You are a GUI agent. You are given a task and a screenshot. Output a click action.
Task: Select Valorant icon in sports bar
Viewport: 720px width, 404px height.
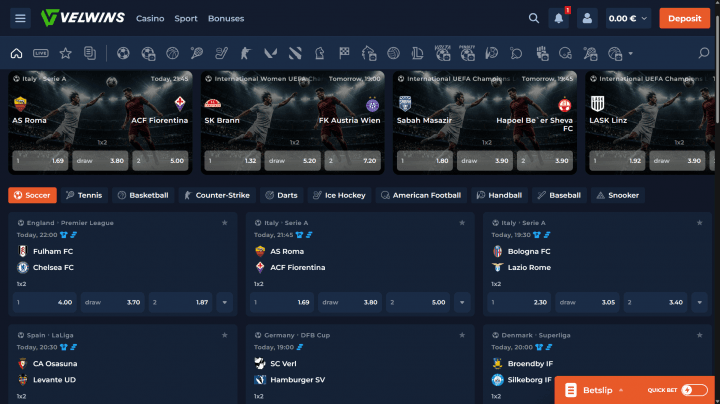click(270, 53)
